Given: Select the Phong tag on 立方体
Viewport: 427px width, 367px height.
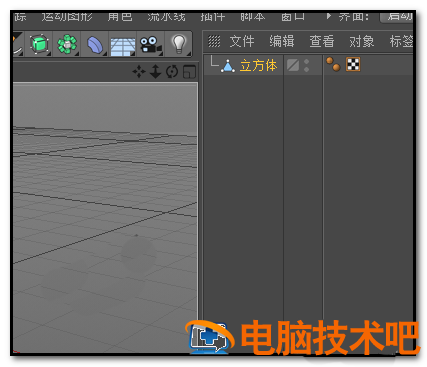Looking at the screenshot, I should pos(333,64).
